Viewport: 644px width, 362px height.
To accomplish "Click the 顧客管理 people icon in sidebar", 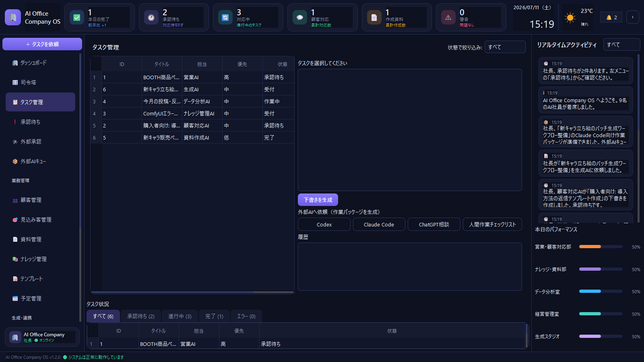I will pyautogui.click(x=15, y=200).
